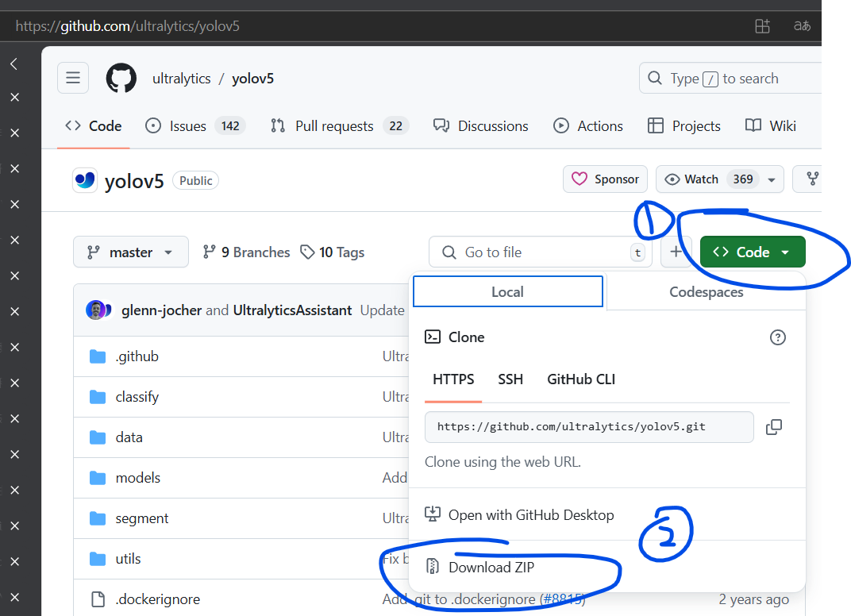
Task: Click the Clone terminal icon
Action: (433, 337)
